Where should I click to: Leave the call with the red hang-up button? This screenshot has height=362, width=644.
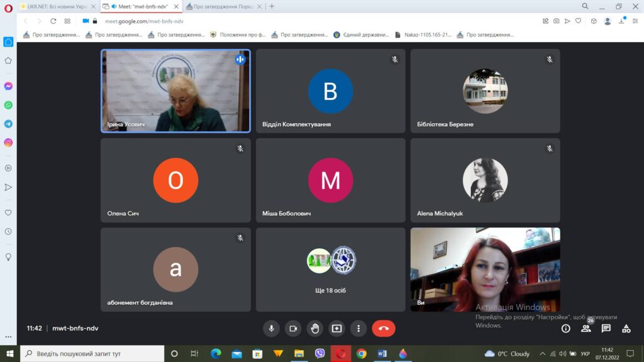click(x=384, y=328)
